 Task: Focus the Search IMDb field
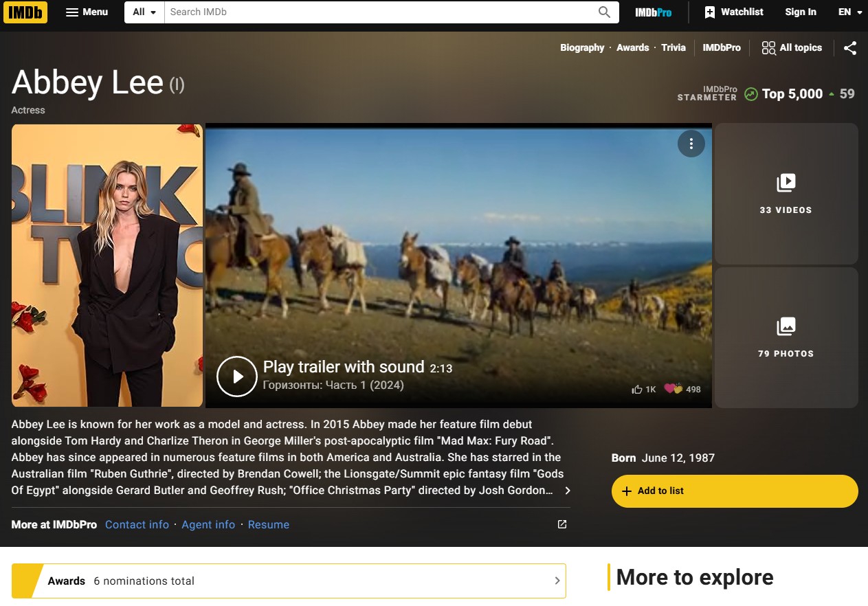coord(378,12)
